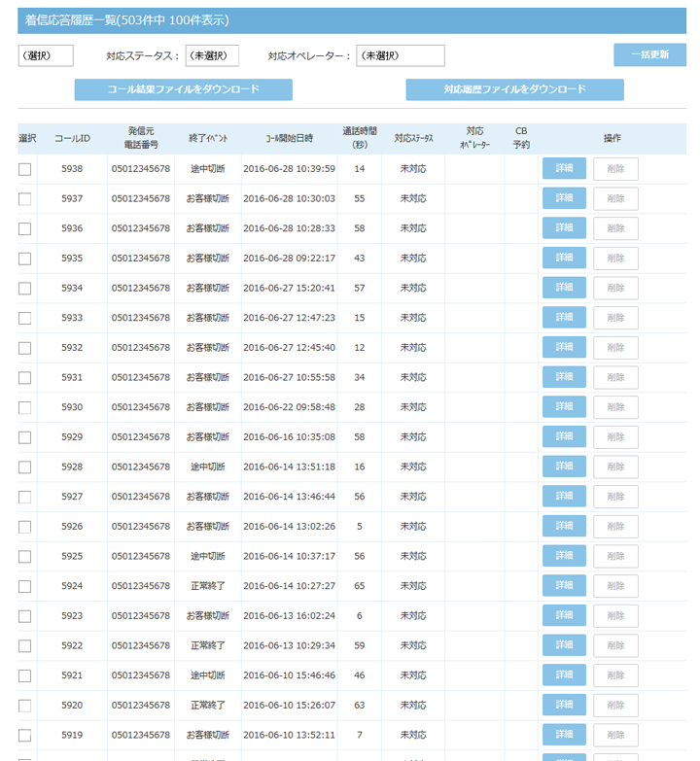View 詳細 for call ID 5936

[x=564, y=228]
